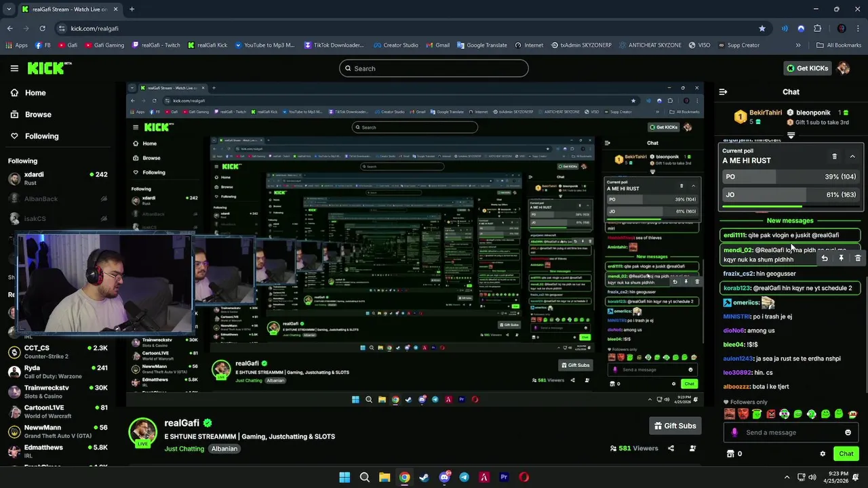Delete the current poll trash icon
868x488 pixels.
835,157
